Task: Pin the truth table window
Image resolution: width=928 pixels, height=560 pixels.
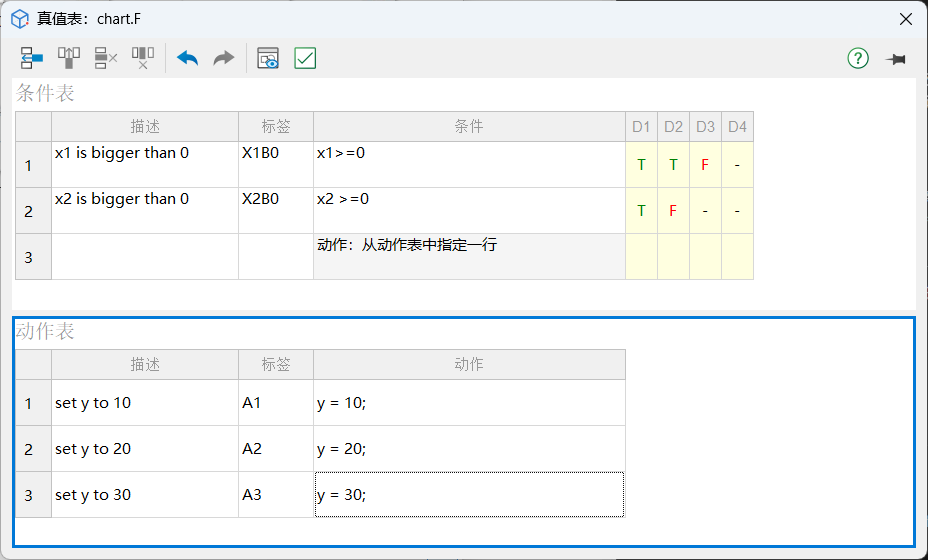Action: point(895,59)
